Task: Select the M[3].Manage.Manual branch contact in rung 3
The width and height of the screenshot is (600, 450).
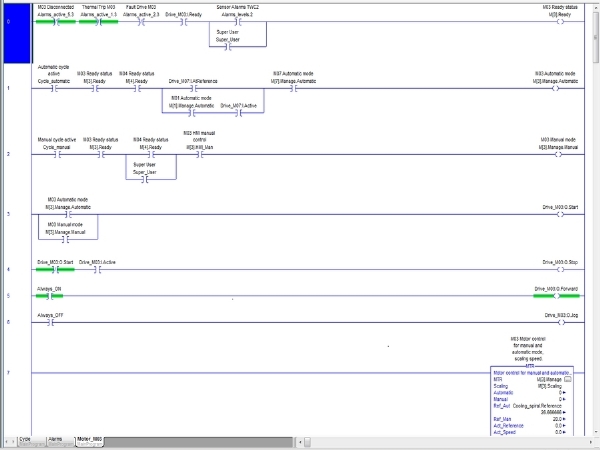Action: (66, 240)
